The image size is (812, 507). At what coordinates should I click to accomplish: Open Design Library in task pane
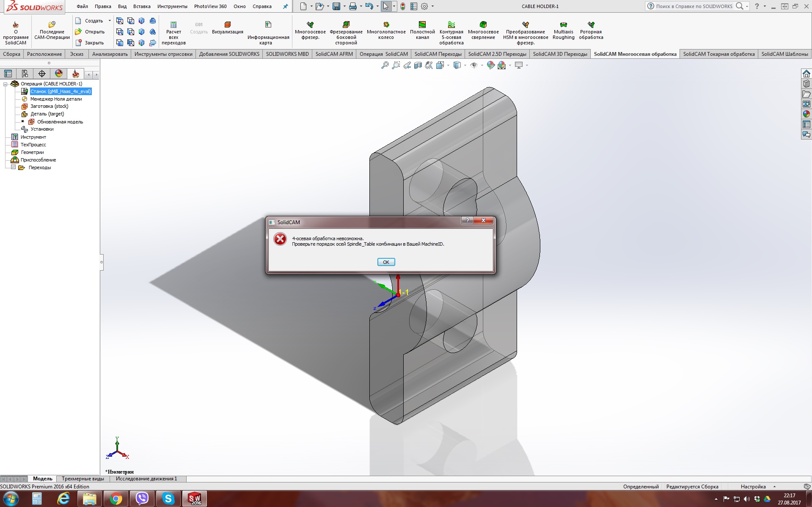point(806,84)
